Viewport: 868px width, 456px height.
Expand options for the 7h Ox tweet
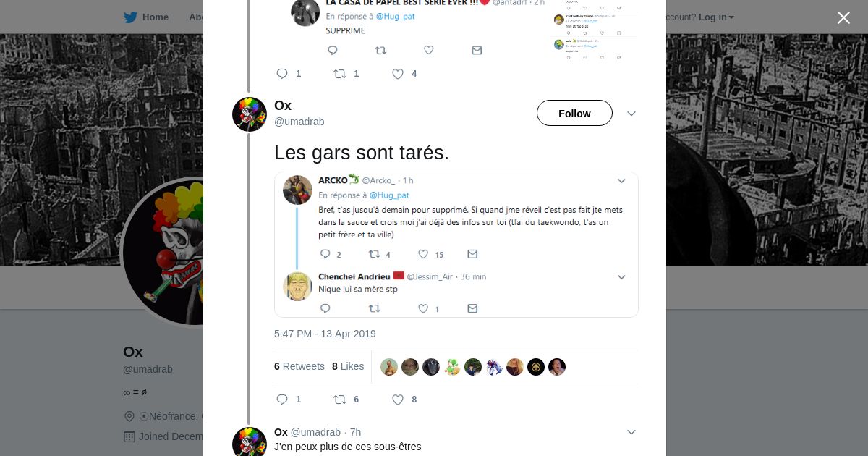pos(631,432)
